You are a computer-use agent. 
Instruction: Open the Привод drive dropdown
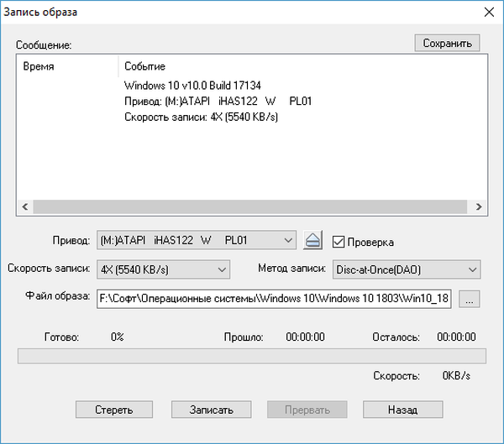click(197, 242)
